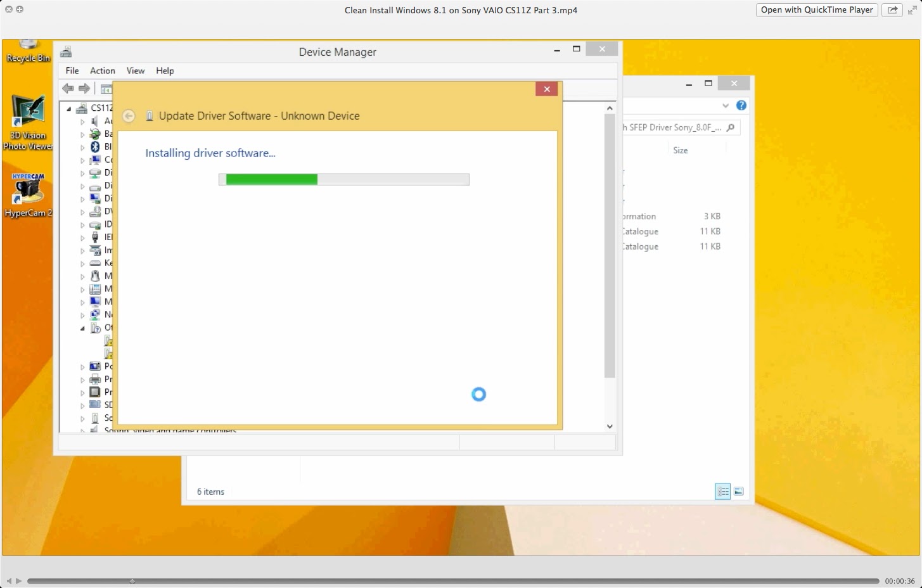Click inside the SFEP Driver search box
The width and height of the screenshot is (922, 588).
672,127
